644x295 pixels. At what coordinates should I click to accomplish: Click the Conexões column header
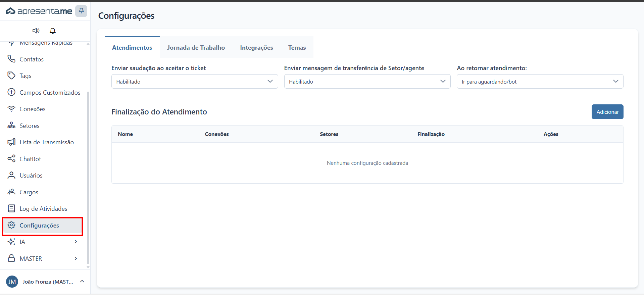217,134
